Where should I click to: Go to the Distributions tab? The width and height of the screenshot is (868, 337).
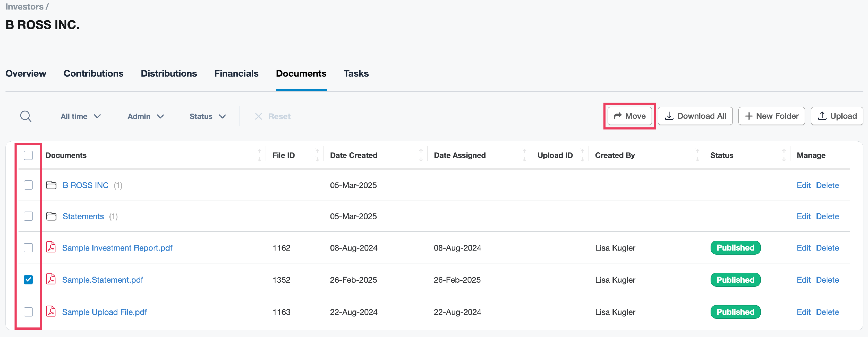(168, 73)
